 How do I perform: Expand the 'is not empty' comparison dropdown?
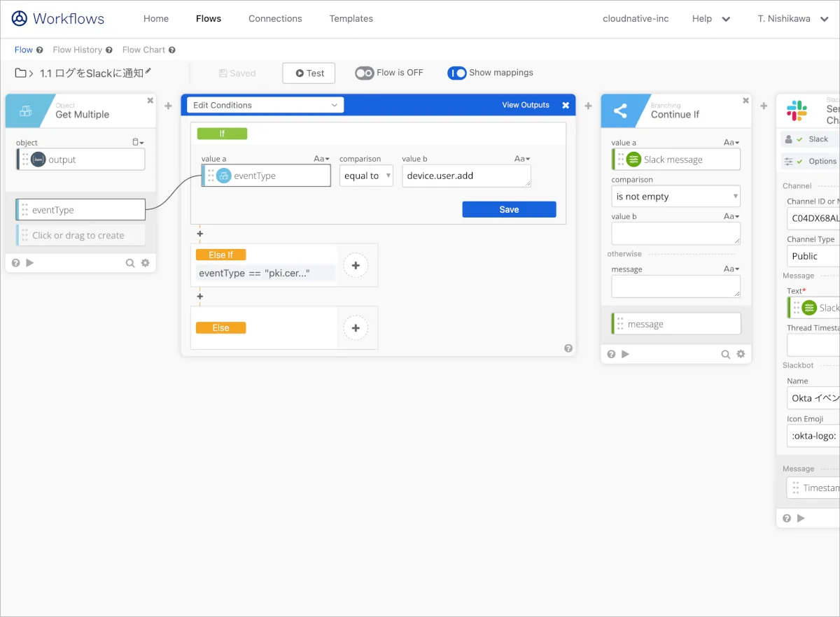point(675,197)
